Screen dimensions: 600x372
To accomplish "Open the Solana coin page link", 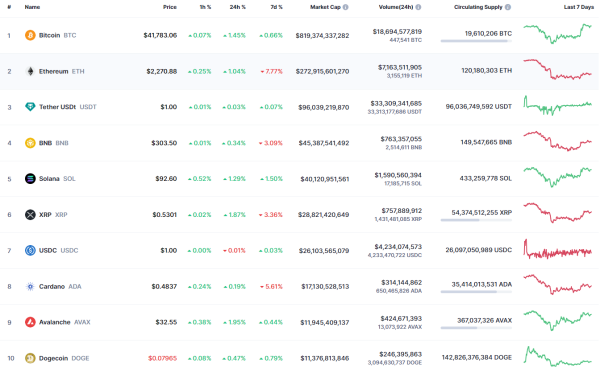I will pyautogui.click(x=50, y=179).
